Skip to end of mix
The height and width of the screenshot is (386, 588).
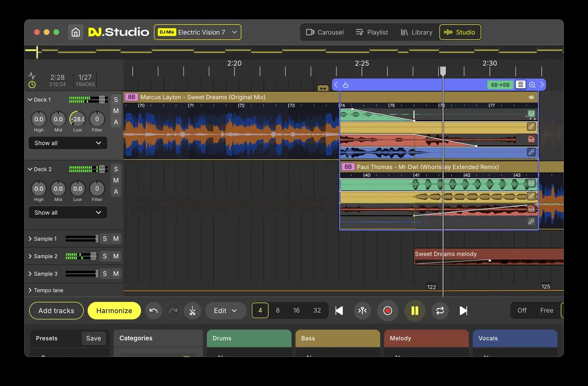(x=463, y=311)
